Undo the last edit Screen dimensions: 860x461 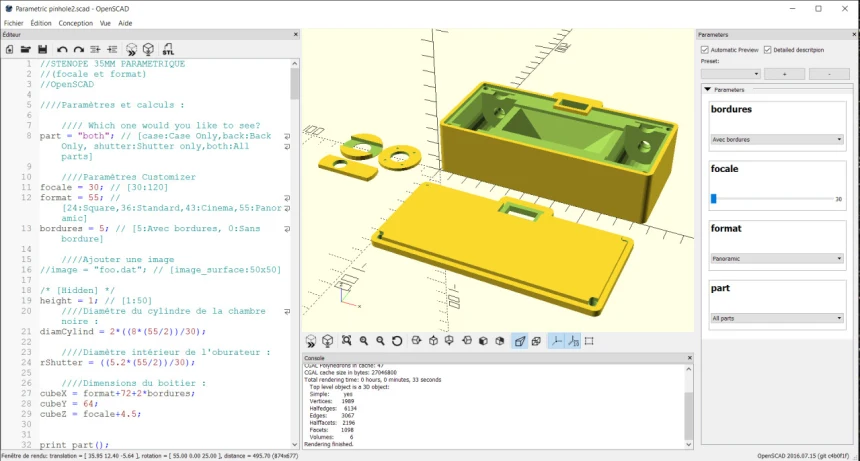[62, 49]
